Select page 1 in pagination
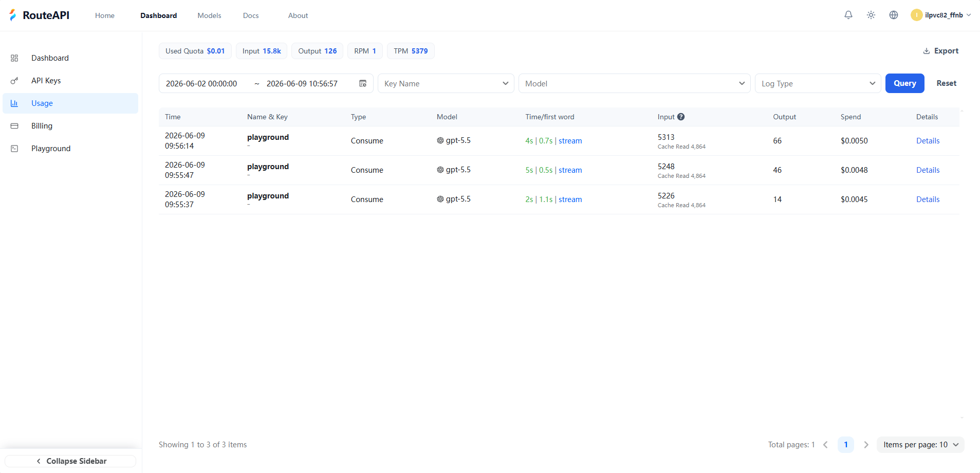980x473 pixels. pos(846,445)
